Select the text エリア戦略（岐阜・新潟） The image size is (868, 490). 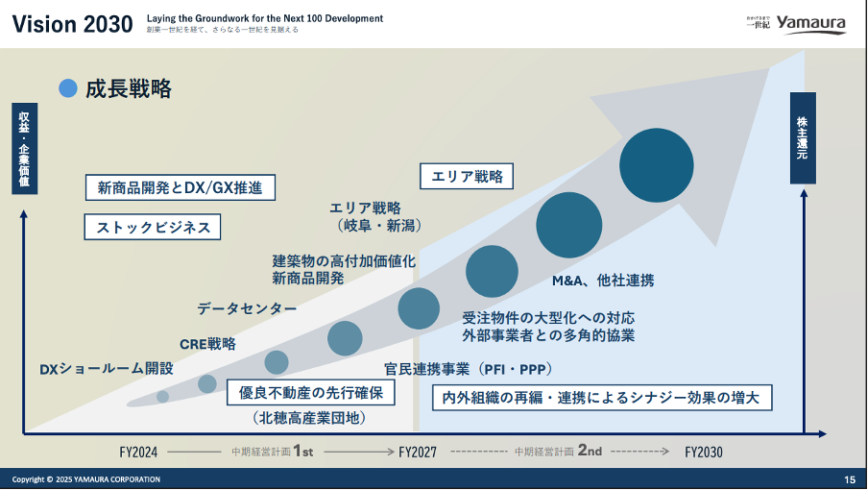click(377, 216)
